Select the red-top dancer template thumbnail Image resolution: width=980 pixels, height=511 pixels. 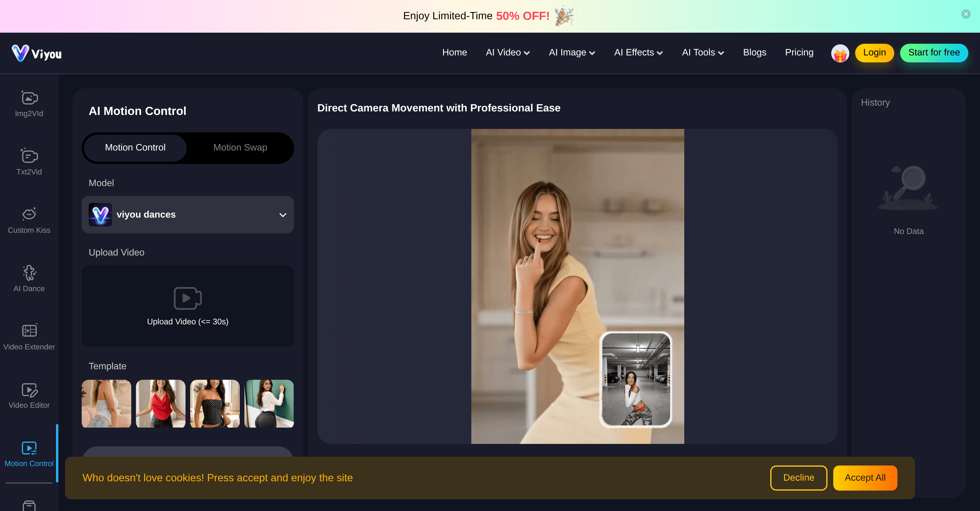[160, 404]
